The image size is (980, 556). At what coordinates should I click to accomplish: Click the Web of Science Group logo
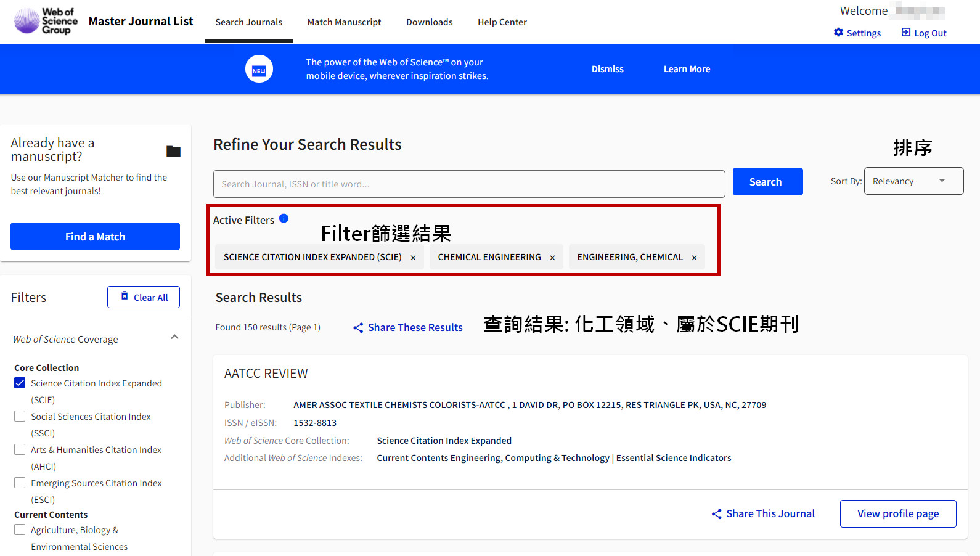tap(46, 21)
